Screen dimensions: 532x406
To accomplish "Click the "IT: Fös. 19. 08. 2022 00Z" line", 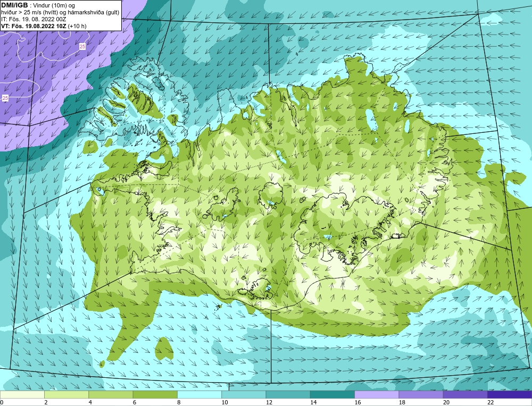I will tap(32, 19).
